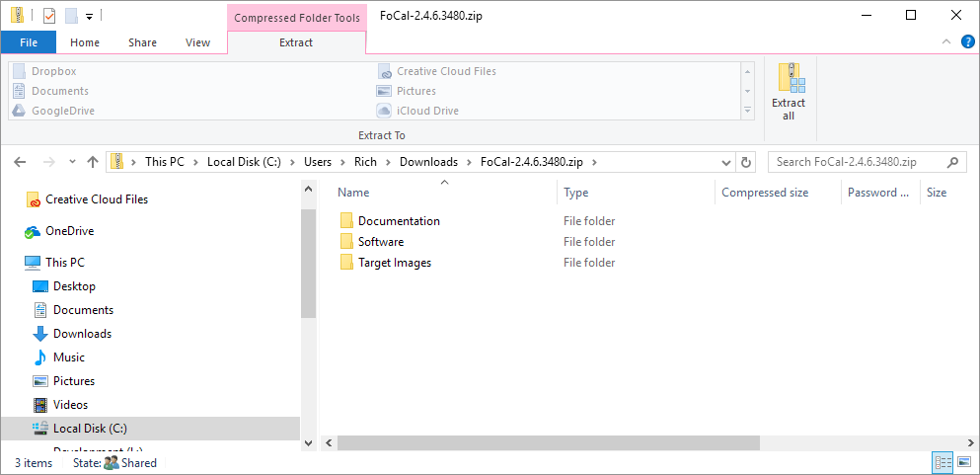Click the Back navigation arrow

21,162
